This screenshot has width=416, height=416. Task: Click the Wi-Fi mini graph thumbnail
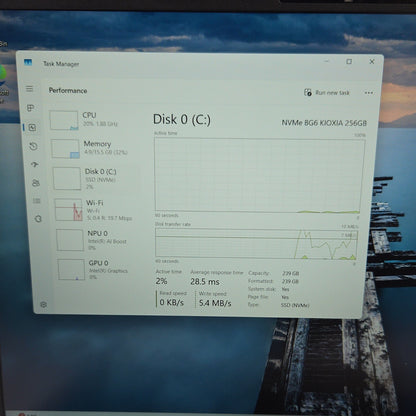coord(69,210)
